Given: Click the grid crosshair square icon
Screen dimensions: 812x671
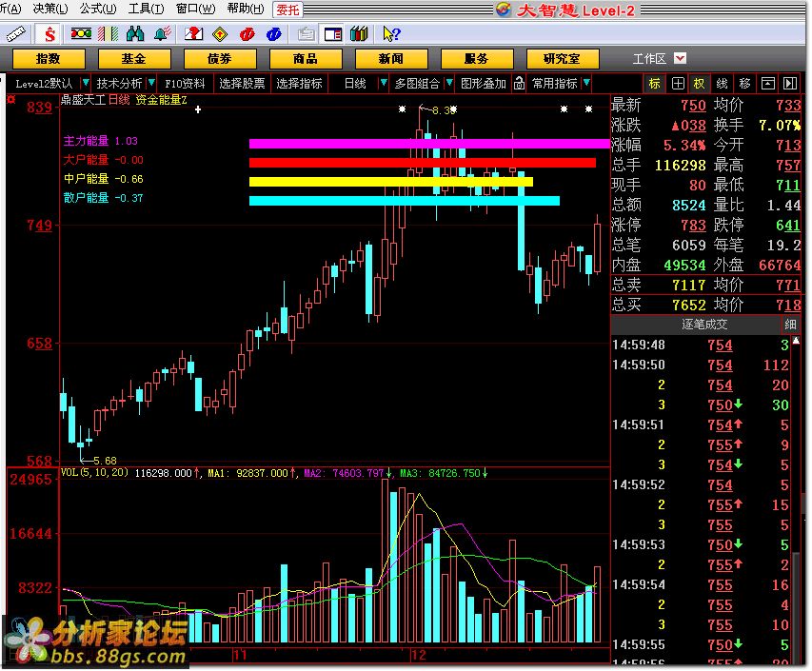Looking at the screenshot, I should [x=678, y=84].
